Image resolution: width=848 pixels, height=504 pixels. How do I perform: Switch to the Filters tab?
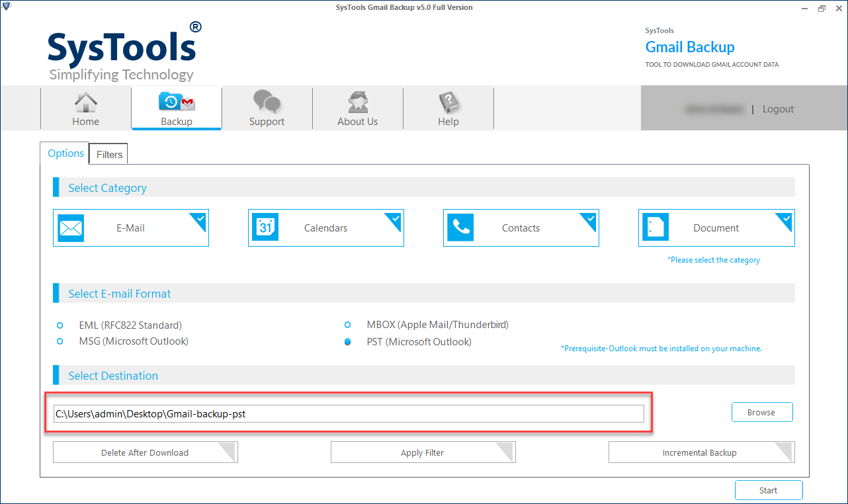coord(109,154)
